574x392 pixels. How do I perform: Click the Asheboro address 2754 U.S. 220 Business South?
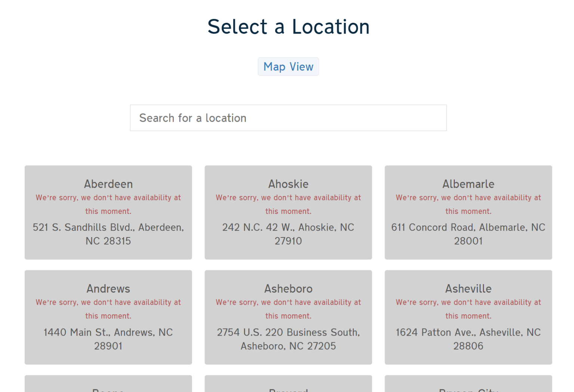tap(288, 339)
